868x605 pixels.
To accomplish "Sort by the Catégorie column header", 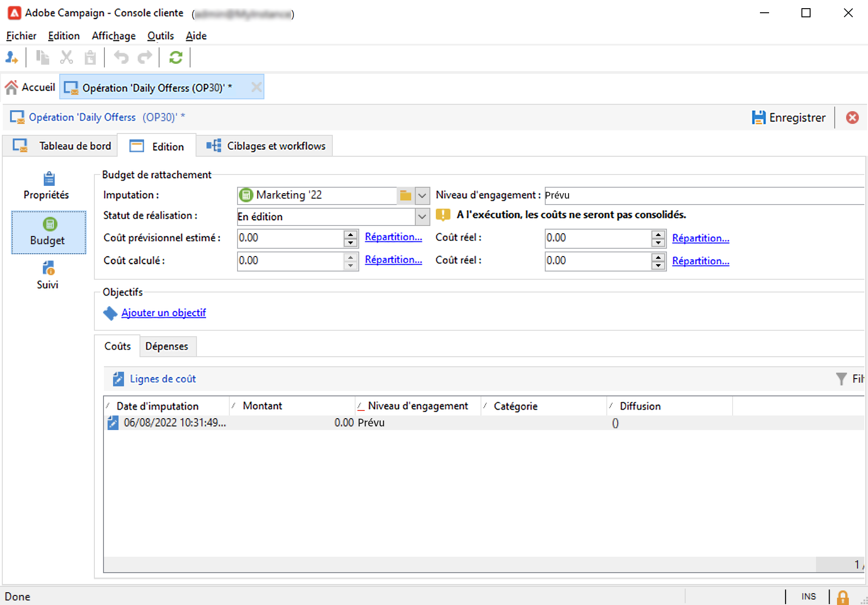I will pos(544,406).
